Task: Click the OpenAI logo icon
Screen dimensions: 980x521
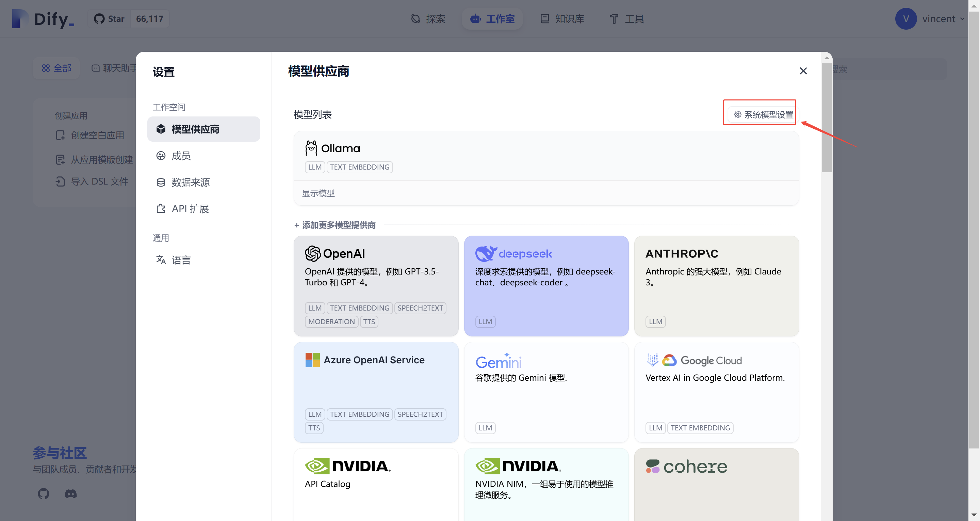Action: [x=313, y=253]
